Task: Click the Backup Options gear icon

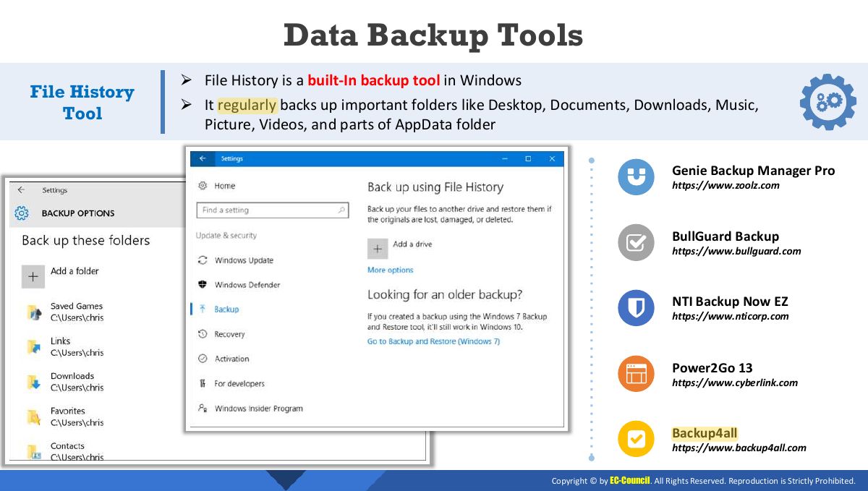Action: (x=22, y=213)
